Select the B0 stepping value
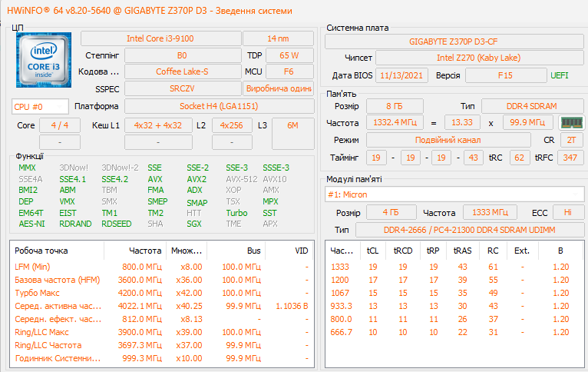This screenshot has width=588, height=372. [183, 55]
